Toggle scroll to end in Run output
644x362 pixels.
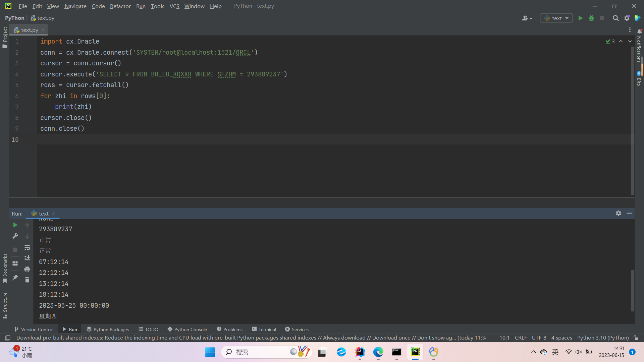(x=27, y=258)
